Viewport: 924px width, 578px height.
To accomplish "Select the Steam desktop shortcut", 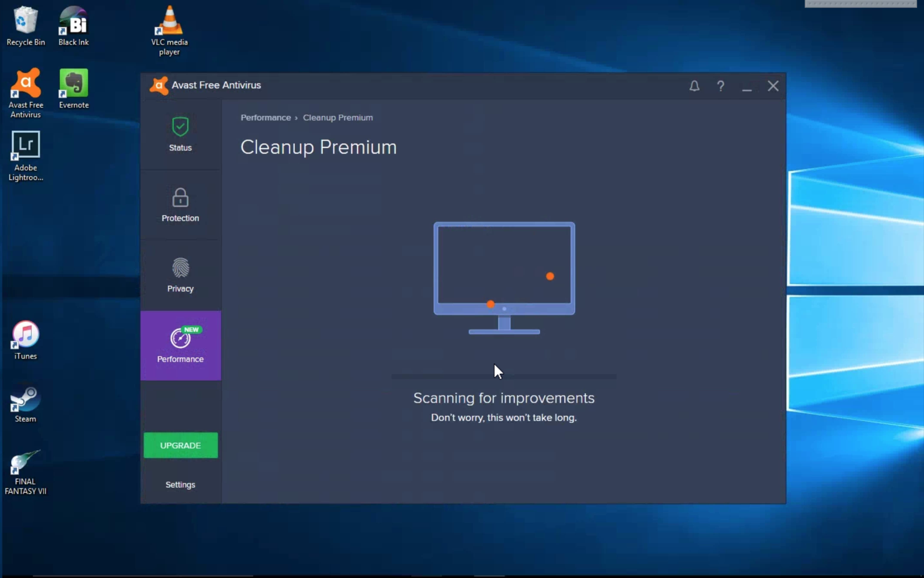I will pyautogui.click(x=26, y=403).
